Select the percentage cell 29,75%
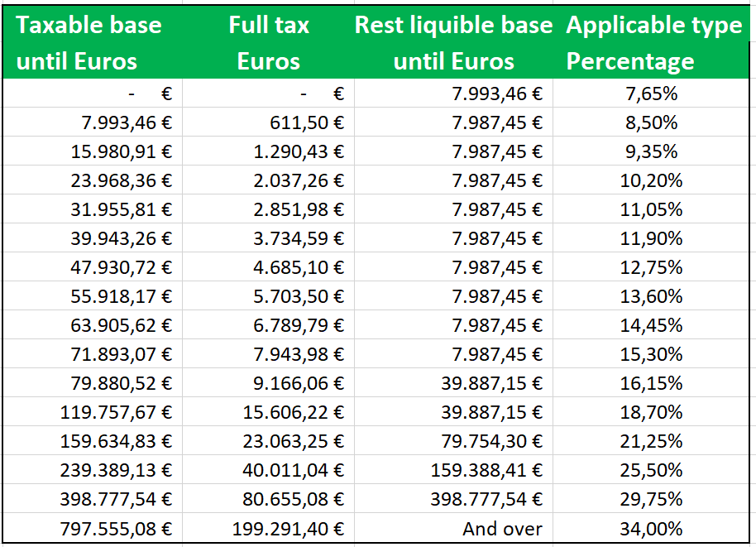Screen dimensions: 756x547 (651, 499)
